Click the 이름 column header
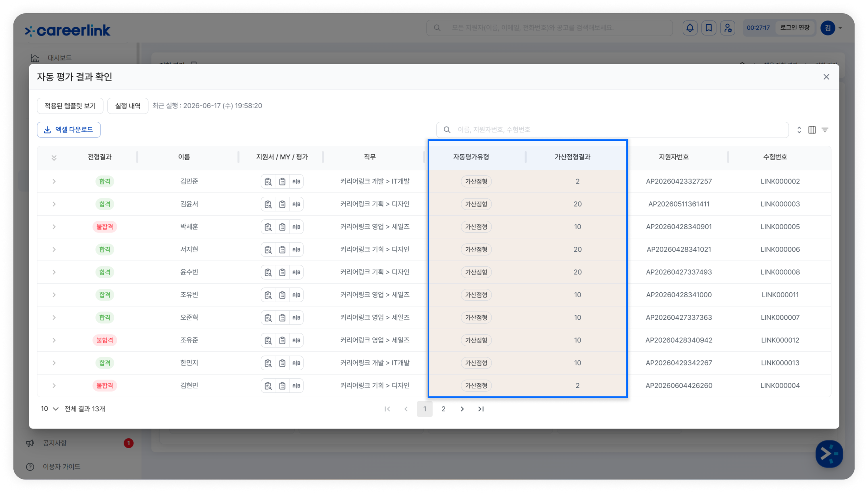This screenshot has height=493, width=868. pos(184,157)
